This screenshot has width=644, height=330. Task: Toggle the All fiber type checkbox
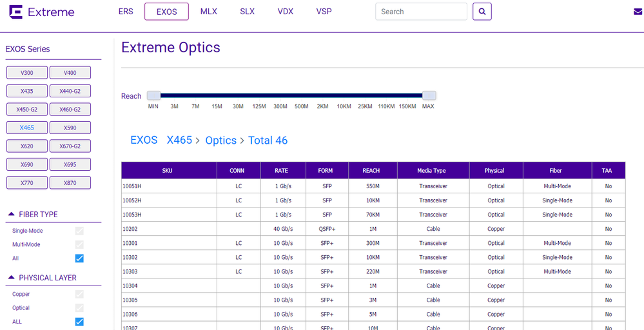(79, 258)
